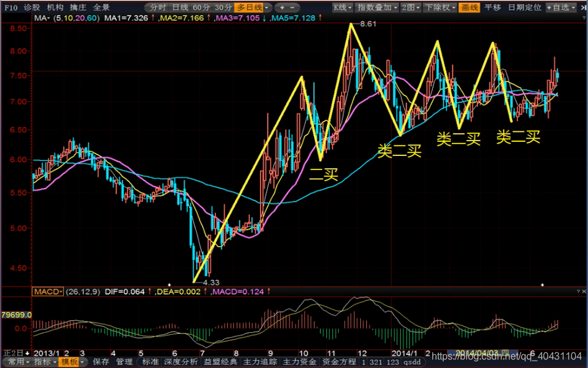
Task: Open the 全景 panorama view
Action: [x=101, y=7]
